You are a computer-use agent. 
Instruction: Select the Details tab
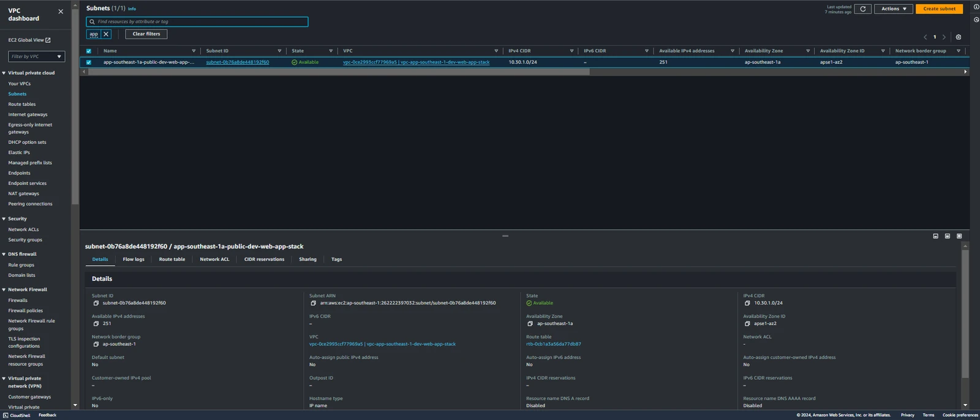(x=100, y=260)
